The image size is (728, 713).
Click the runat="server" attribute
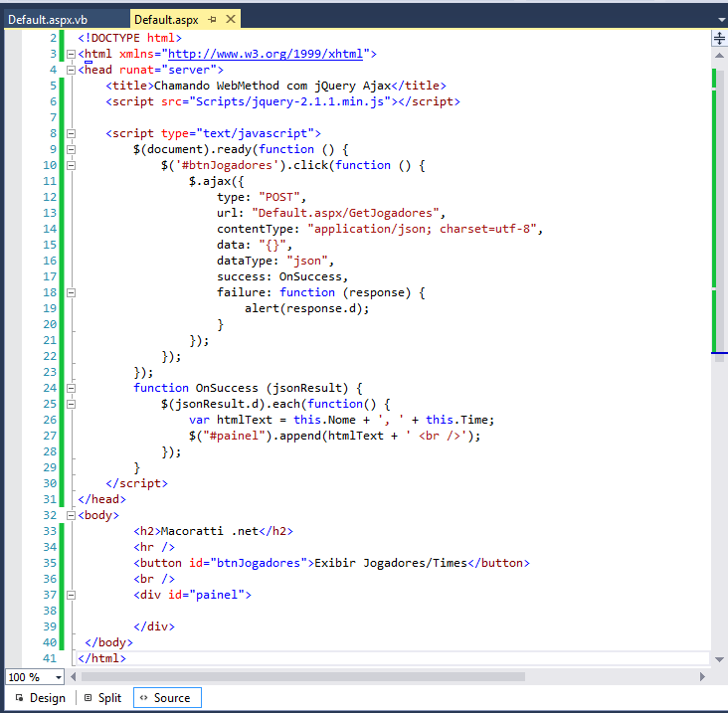coord(168,70)
